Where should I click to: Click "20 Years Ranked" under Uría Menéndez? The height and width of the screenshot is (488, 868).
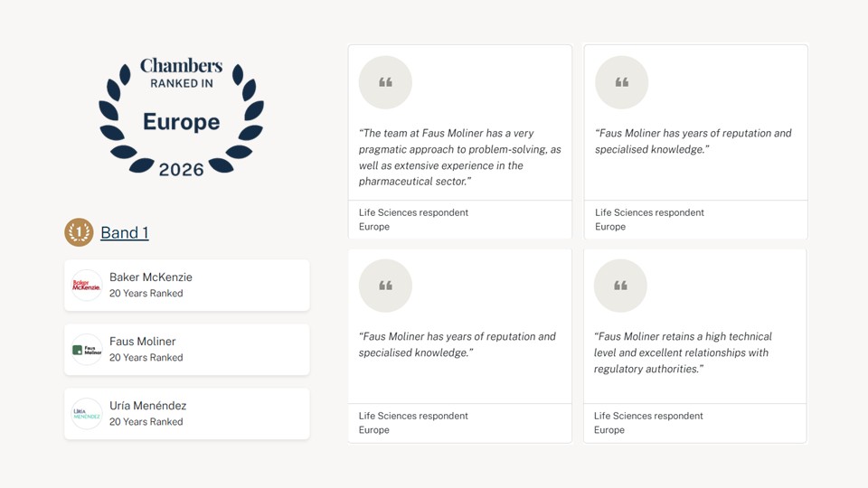tap(146, 422)
